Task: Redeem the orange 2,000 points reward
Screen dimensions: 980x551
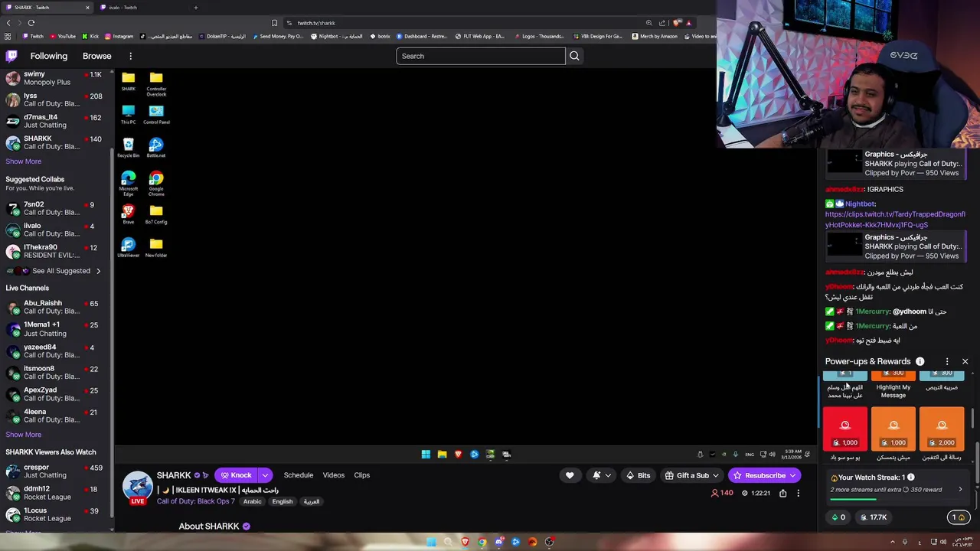Action: pyautogui.click(x=942, y=429)
